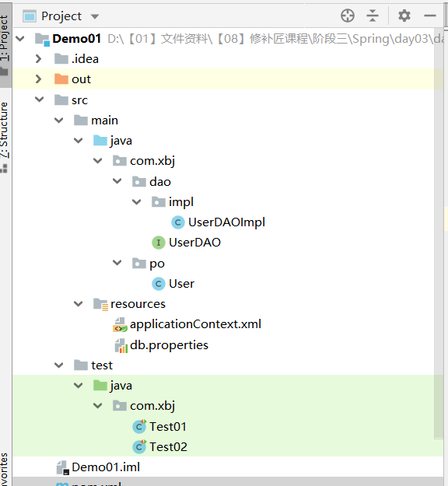
Task: Click the applicationContext.xml Spring config icon
Action: click(x=120, y=325)
